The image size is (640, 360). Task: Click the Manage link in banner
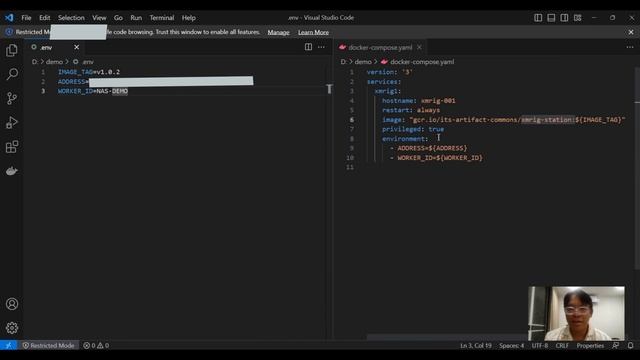[x=278, y=32]
